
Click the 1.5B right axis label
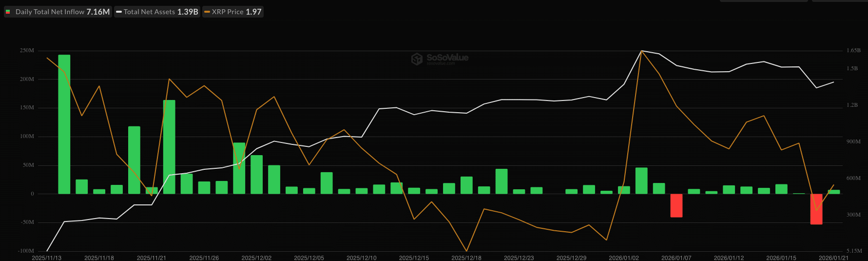tap(852, 68)
